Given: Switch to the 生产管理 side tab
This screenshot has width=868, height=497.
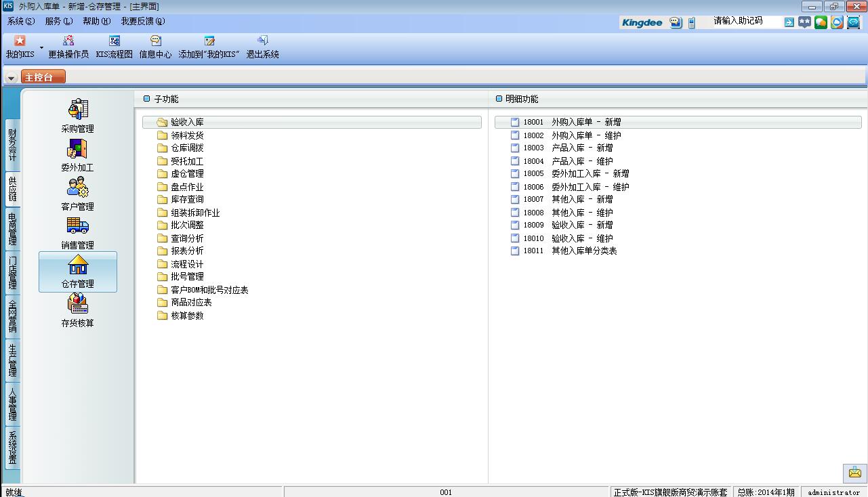Looking at the screenshot, I should tap(12, 360).
